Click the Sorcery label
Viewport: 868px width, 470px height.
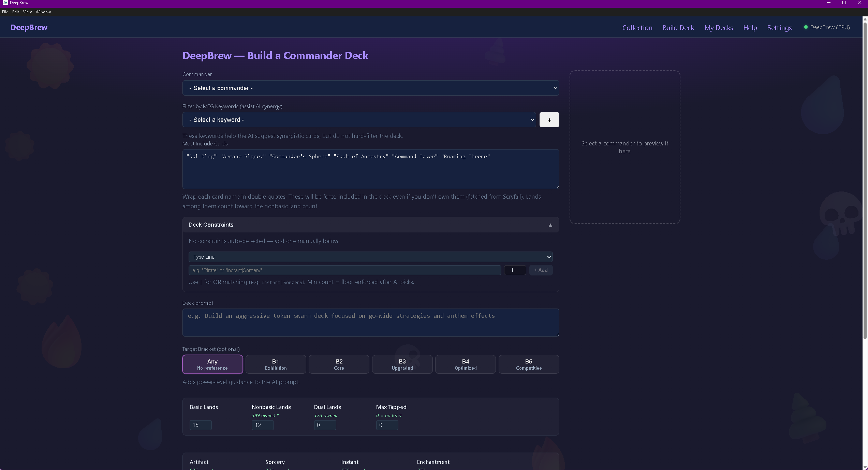(275, 462)
